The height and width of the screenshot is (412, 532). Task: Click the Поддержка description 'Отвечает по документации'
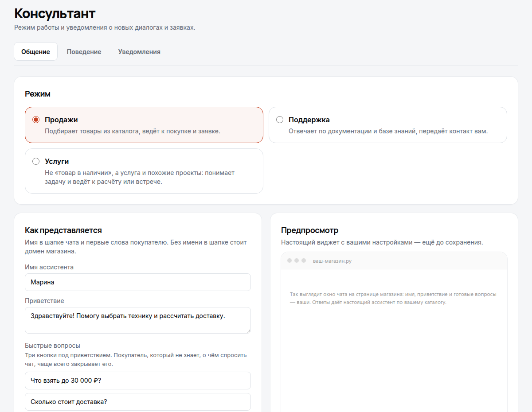click(388, 131)
